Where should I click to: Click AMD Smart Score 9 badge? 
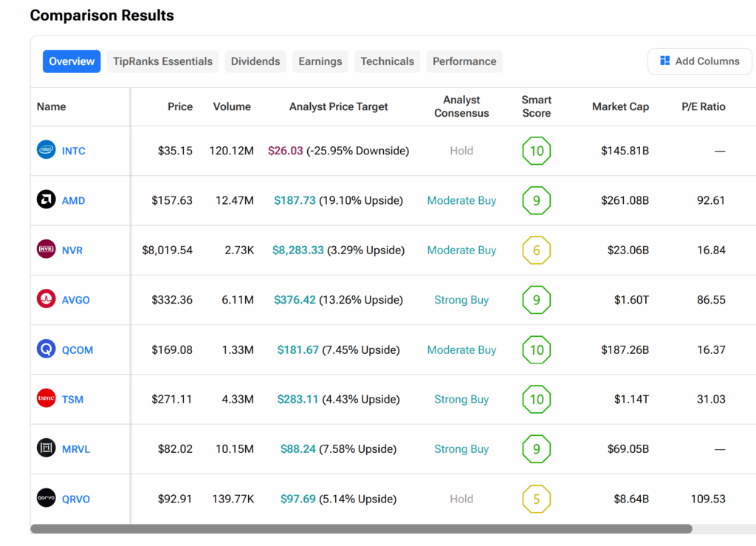pyautogui.click(x=537, y=201)
